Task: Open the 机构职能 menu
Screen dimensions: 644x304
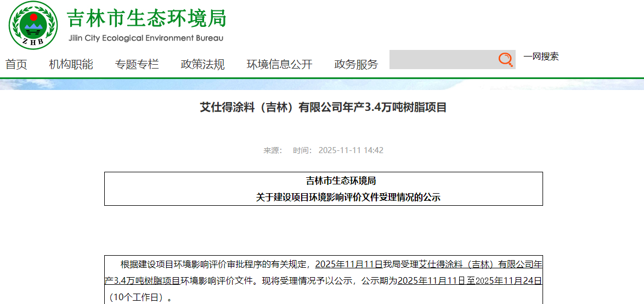Action: pos(71,64)
